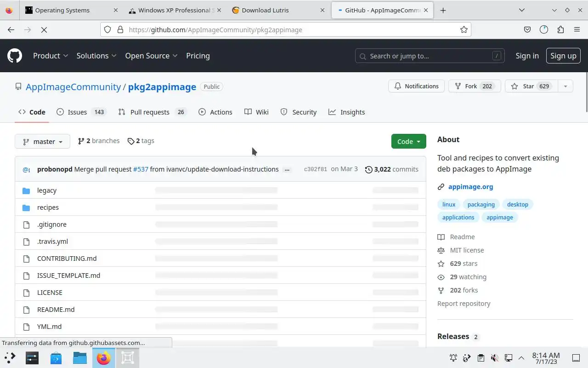This screenshot has width=588, height=368.
Task: Click the page vertical scrollbar
Action: 586,92
